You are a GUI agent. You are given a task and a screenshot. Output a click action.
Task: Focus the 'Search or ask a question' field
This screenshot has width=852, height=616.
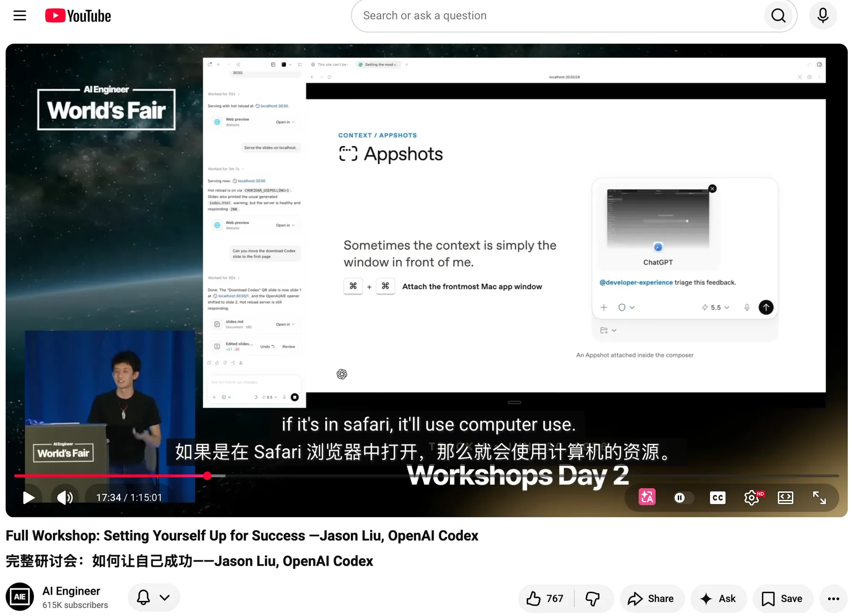pos(559,16)
